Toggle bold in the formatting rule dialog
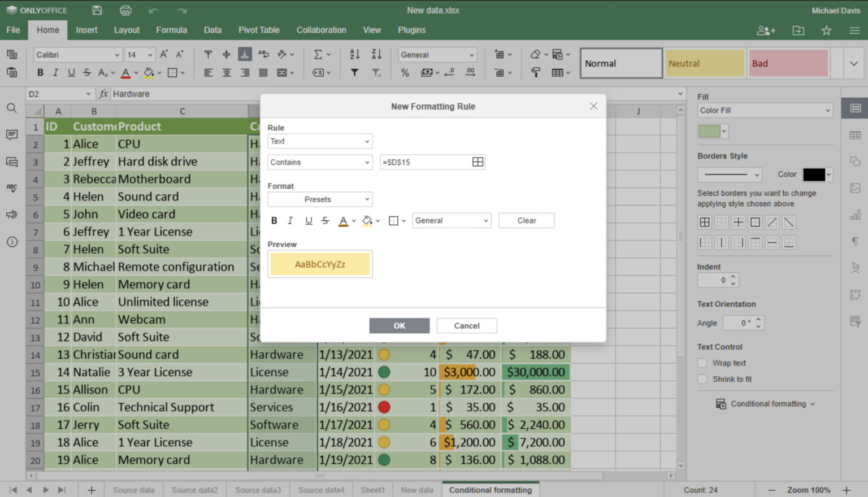 (274, 220)
